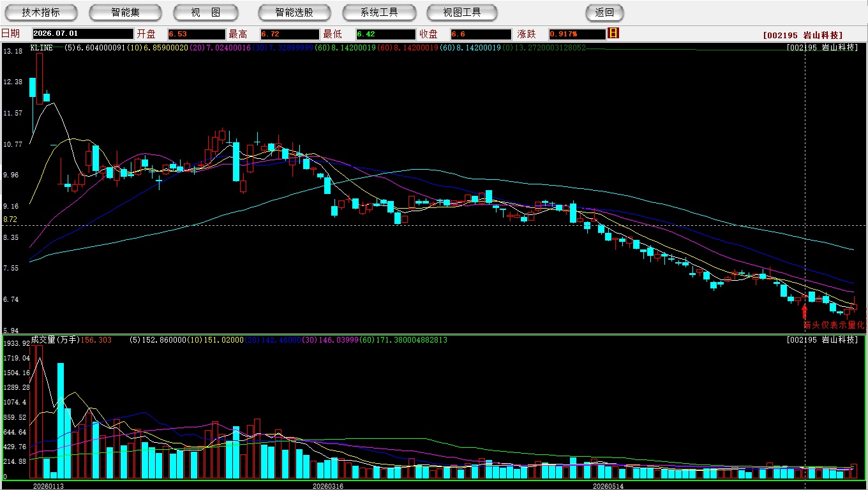Open 系统工具 menu
This screenshot has height=490, width=868.
pyautogui.click(x=379, y=13)
